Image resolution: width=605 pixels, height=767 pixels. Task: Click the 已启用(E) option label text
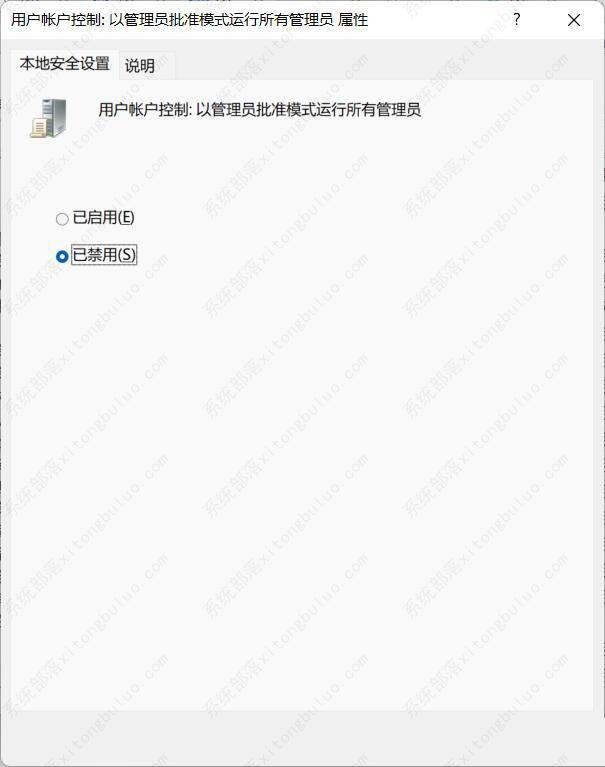point(103,218)
